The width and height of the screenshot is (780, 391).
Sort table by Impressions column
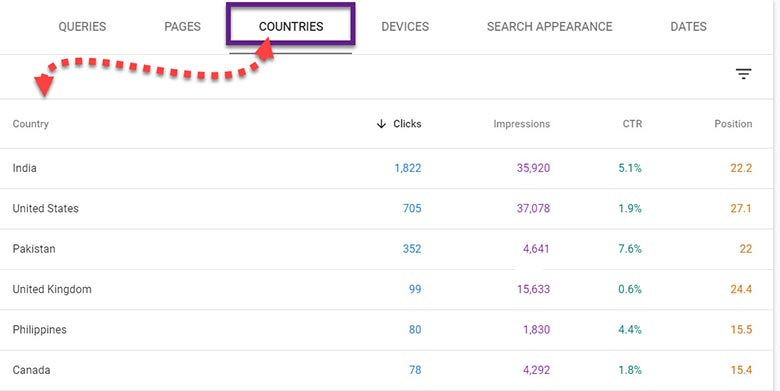521,124
